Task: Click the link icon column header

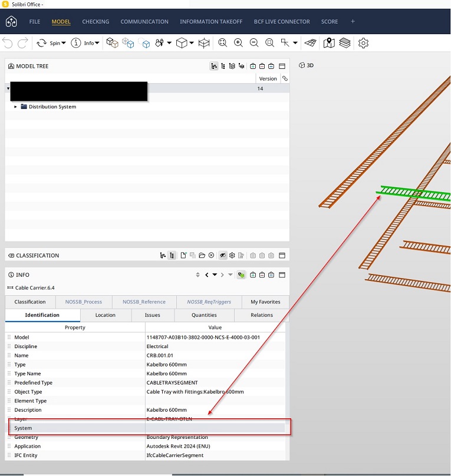Action: [x=285, y=78]
